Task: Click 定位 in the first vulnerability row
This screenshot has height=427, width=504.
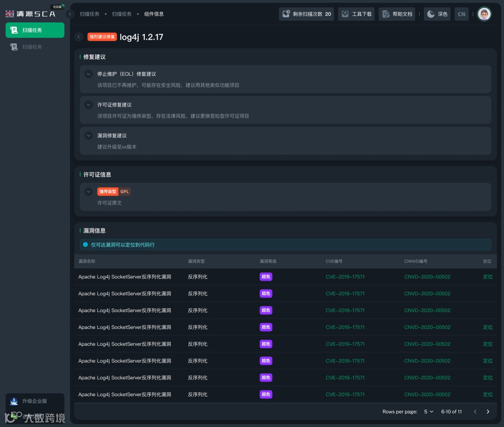Action: click(488, 277)
